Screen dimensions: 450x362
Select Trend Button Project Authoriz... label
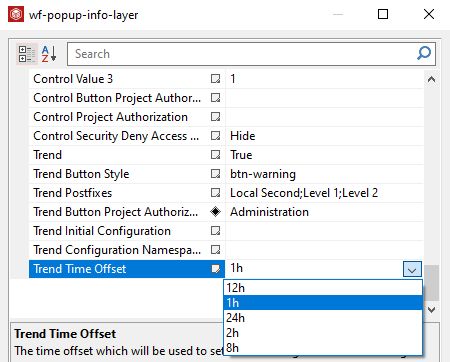(116, 212)
